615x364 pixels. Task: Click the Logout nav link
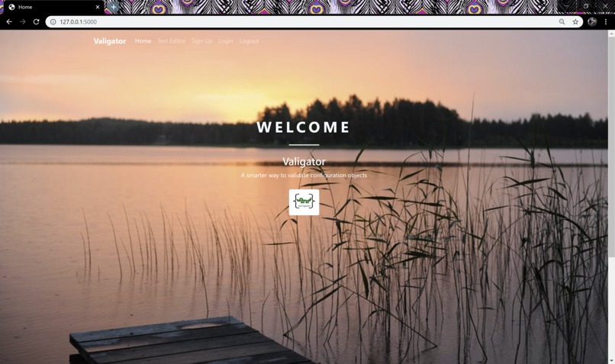pyautogui.click(x=249, y=40)
